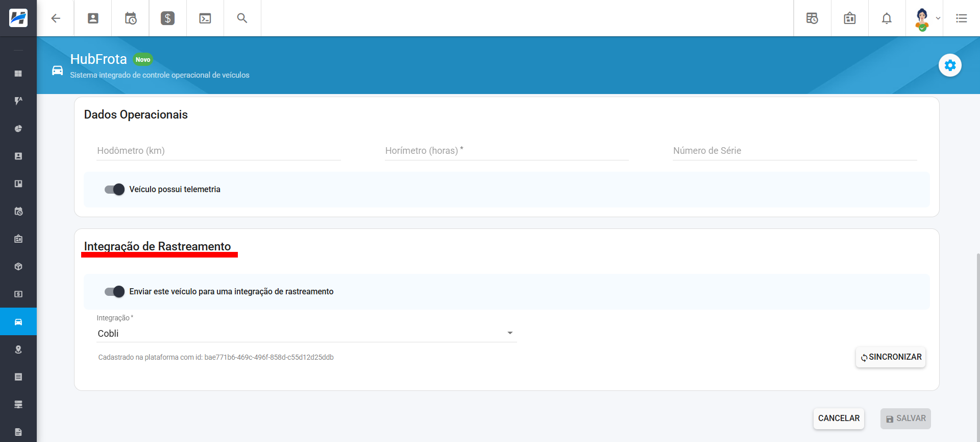Click the 'Integração de Rastreamento' heading
This screenshot has height=442, width=980.
click(x=157, y=247)
